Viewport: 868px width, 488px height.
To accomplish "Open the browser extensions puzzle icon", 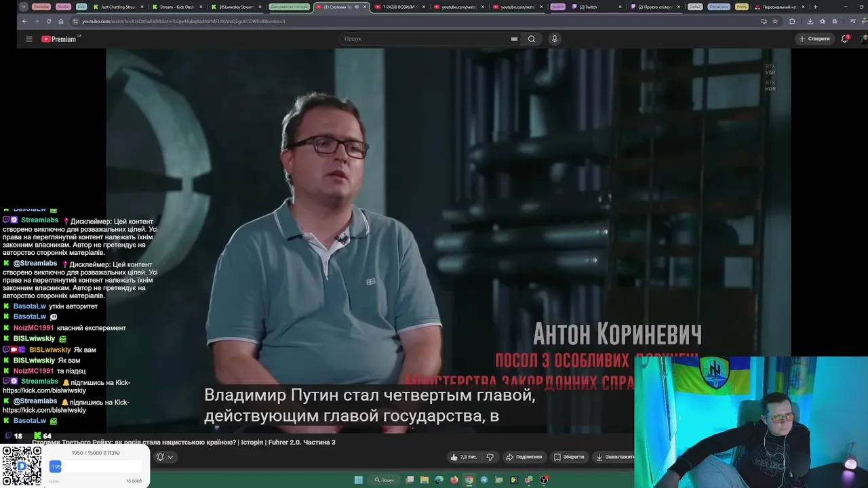I will click(792, 21).
